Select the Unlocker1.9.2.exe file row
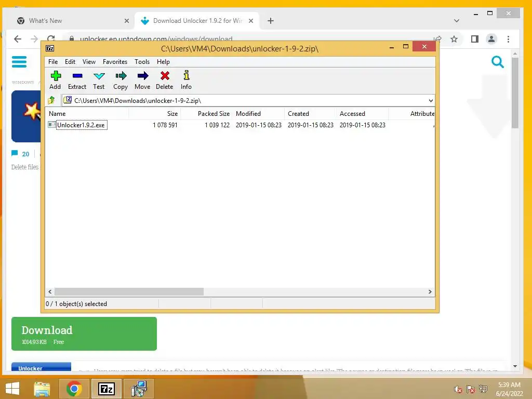Image resolution: width=532 pixels, height=399 pixels. (x=240, y=125)
